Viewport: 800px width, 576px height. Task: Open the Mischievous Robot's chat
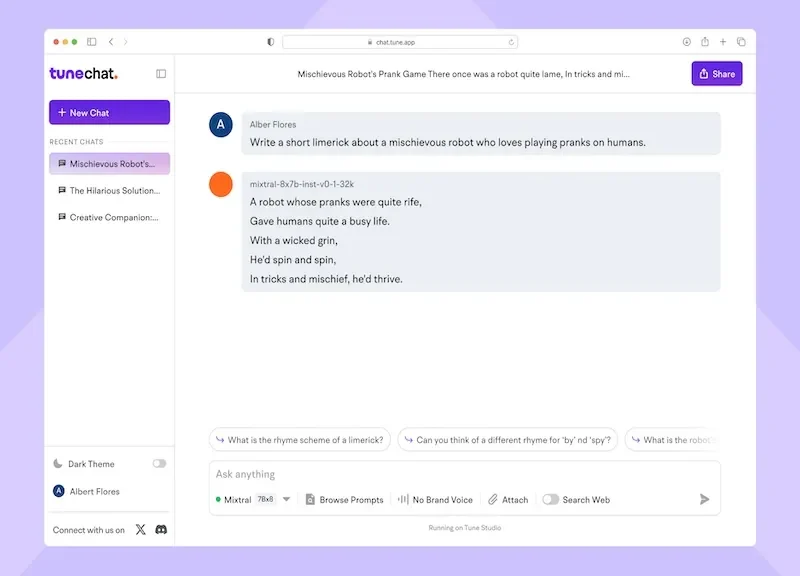(109, 164)
